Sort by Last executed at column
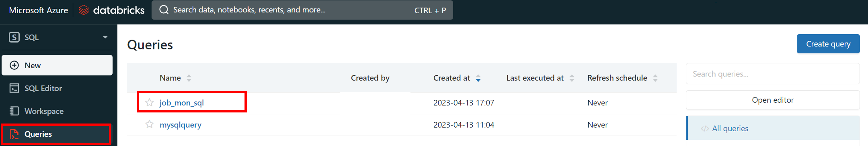 (572, 78)
